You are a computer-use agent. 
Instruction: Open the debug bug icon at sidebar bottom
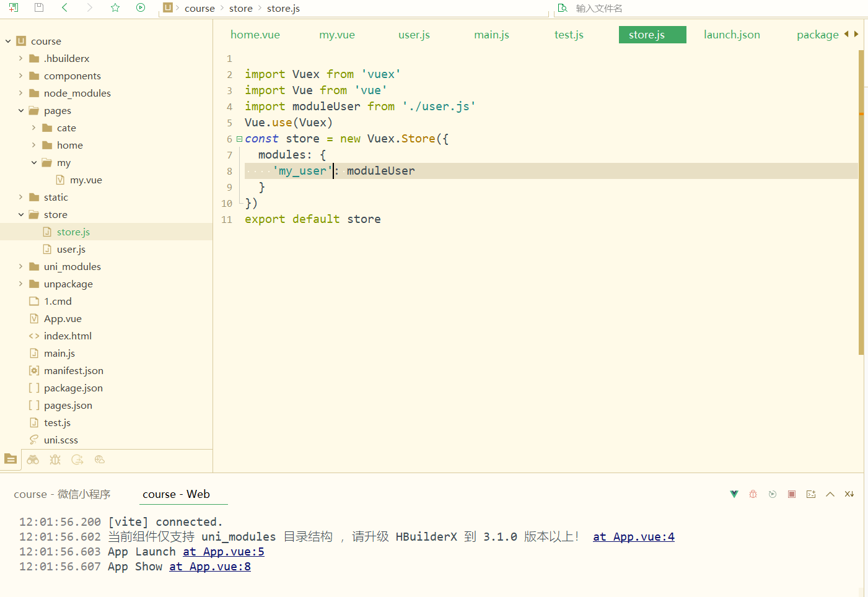55,460
